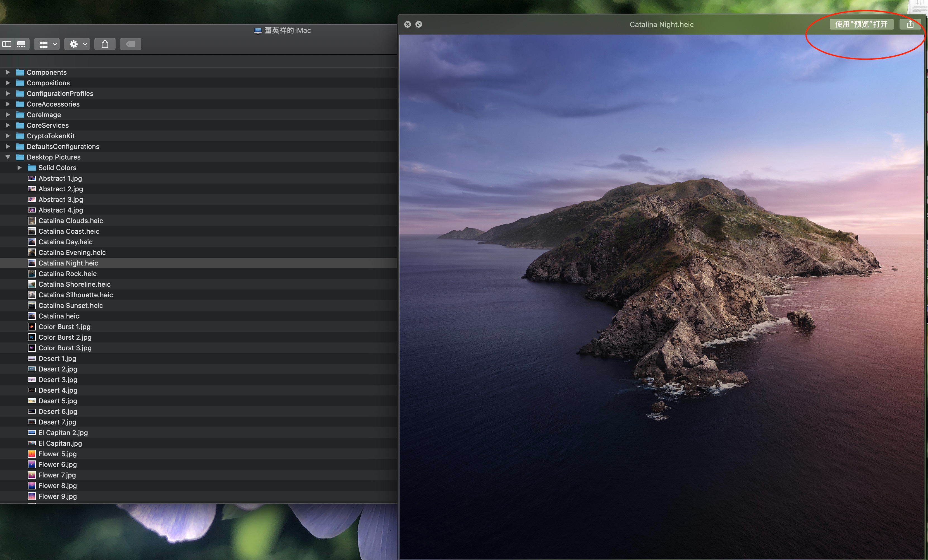Click the Finder toolbar share icon

click(x=105, y=44)
